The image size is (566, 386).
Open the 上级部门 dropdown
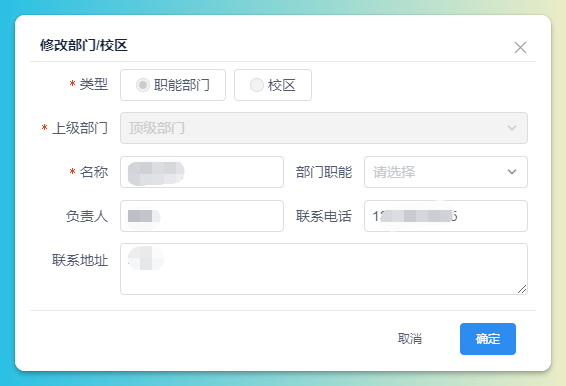tap(324, 128)
